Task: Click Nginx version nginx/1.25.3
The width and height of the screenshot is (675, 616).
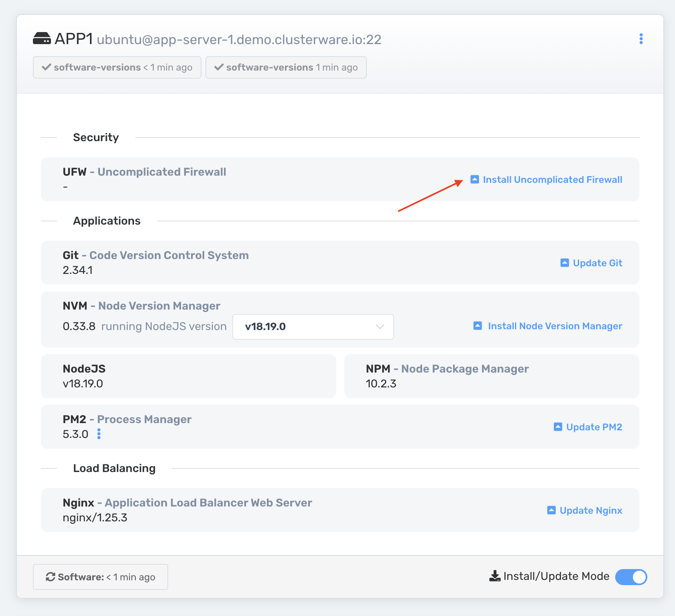Action: tap(95, 517)
